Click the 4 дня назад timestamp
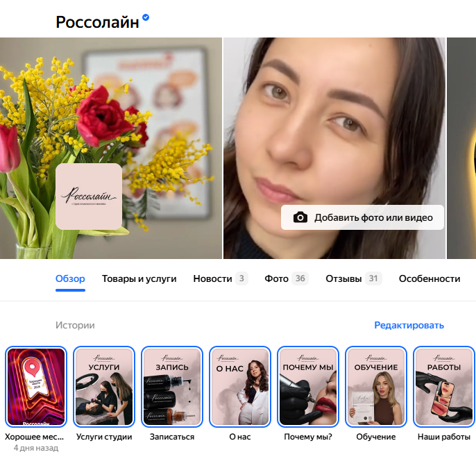The width and height of the screenshot is (476, 459). pyautogui.click(x=36, y=448)
